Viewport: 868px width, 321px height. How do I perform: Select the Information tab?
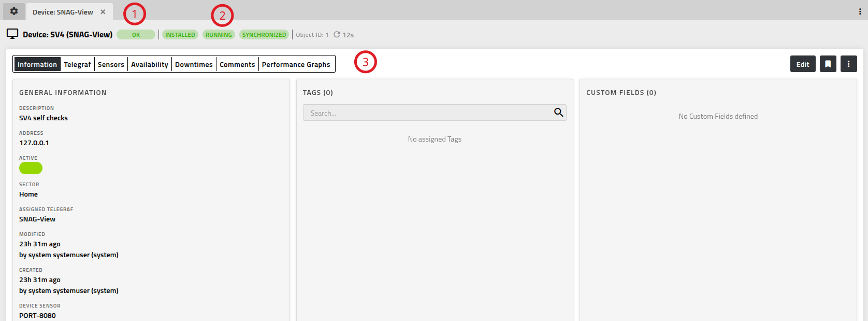pyautogui.click(x=37, y=64)
